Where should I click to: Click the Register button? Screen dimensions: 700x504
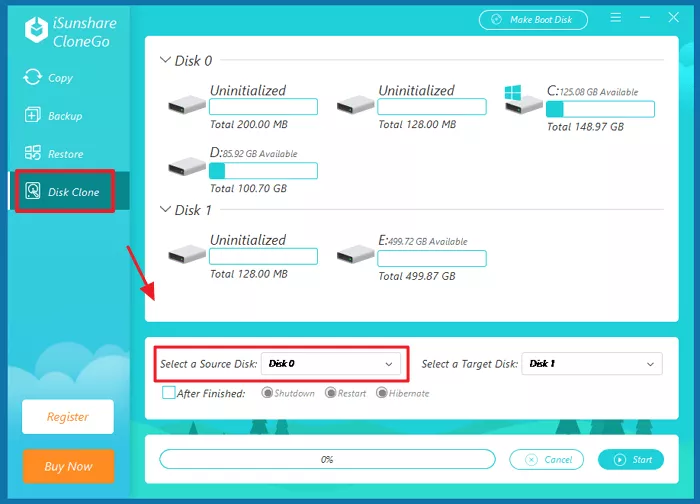[x=68, y=417]
